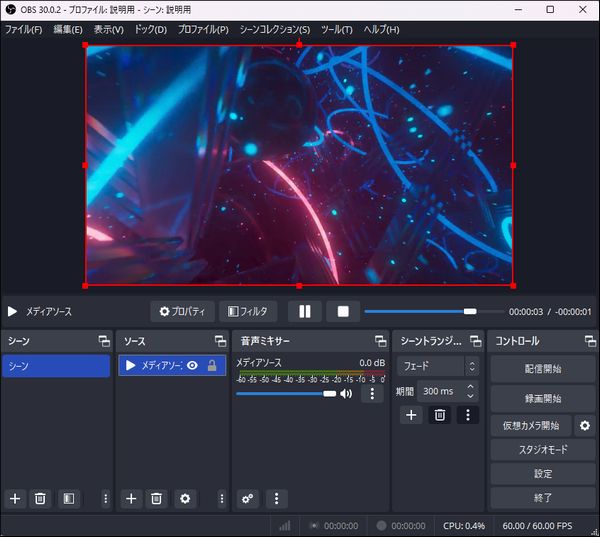Open scene filters icon
The image size is (600, 537).
coord(69,499)
